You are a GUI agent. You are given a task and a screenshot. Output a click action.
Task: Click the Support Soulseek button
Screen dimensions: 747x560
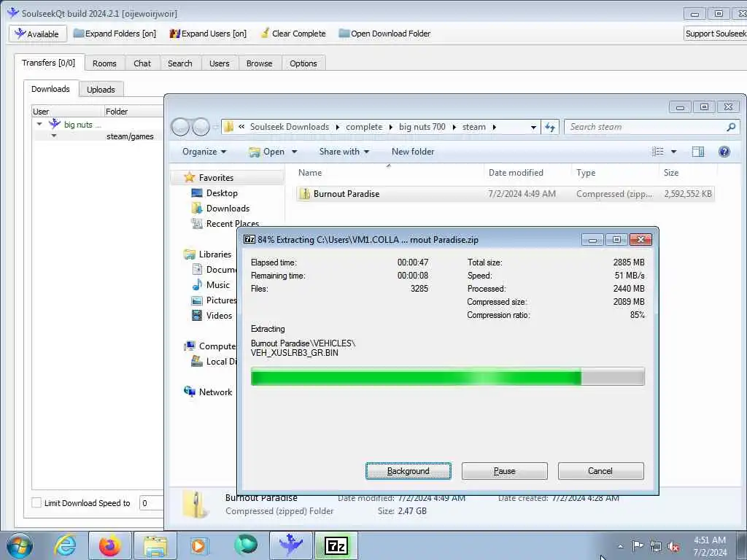(x=715, y=34)
